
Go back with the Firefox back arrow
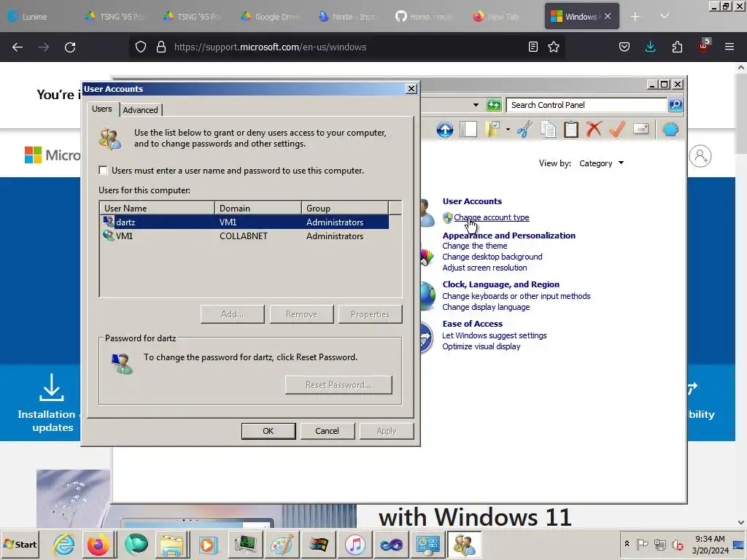point(18,47)
